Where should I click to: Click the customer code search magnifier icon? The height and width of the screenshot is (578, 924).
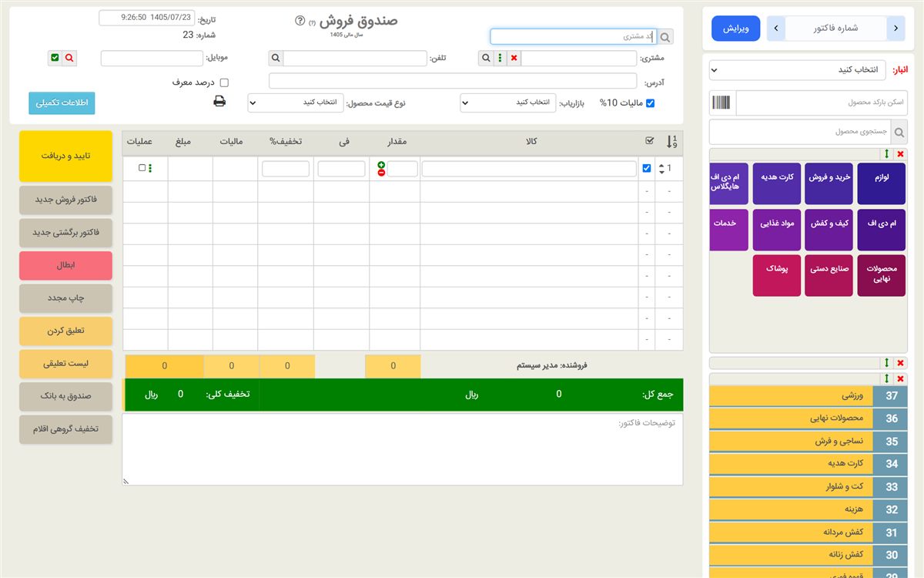tap(666, 37)
